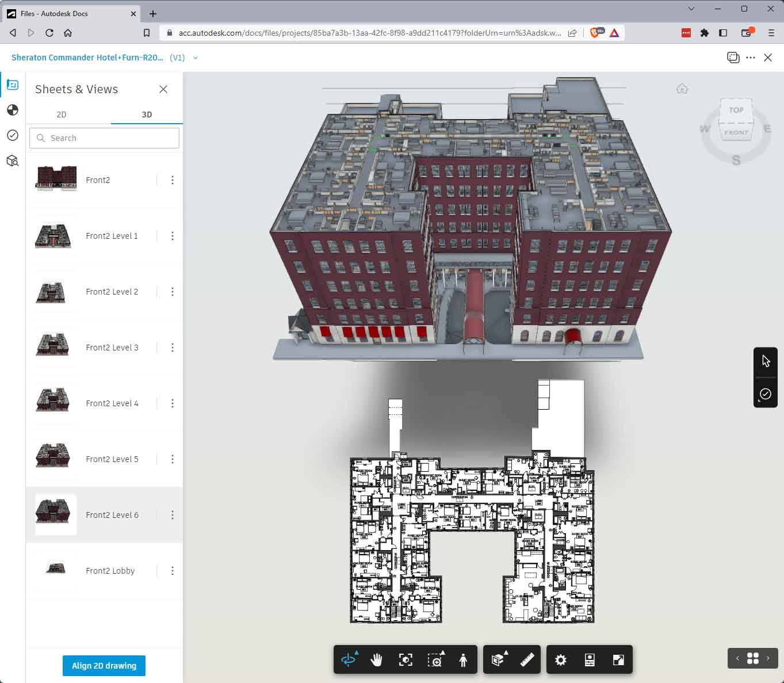Open the Section Analysis tool
This screenshot has width=784, height=683.
[498, 659]
